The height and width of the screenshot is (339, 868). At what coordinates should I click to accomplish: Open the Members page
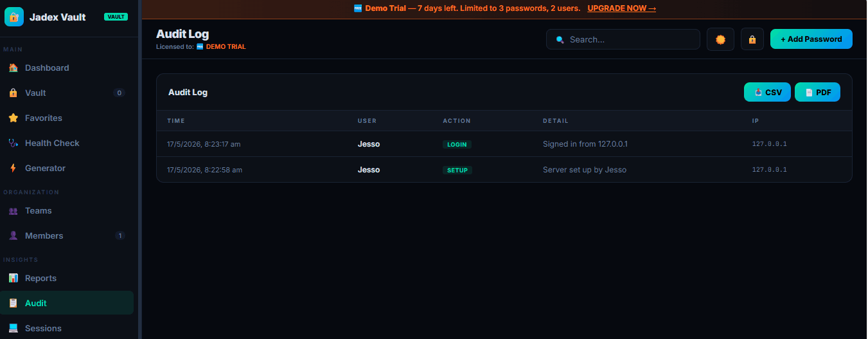68,235
